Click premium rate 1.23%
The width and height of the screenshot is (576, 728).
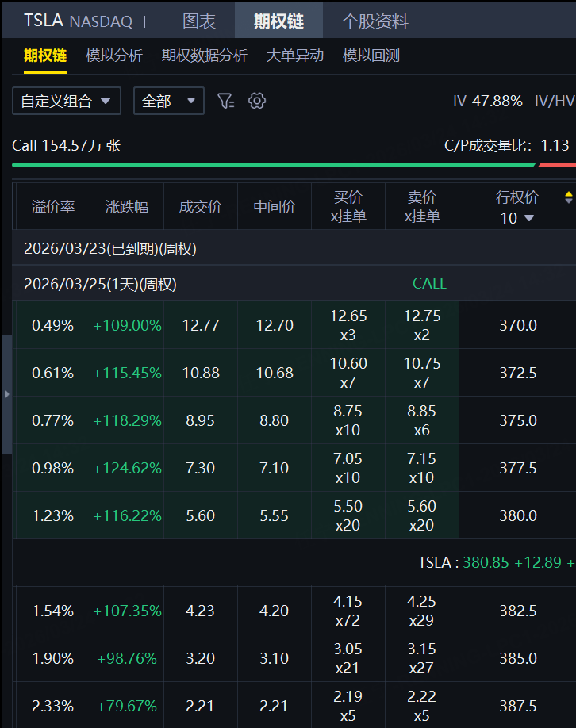[x=53, y=515]
